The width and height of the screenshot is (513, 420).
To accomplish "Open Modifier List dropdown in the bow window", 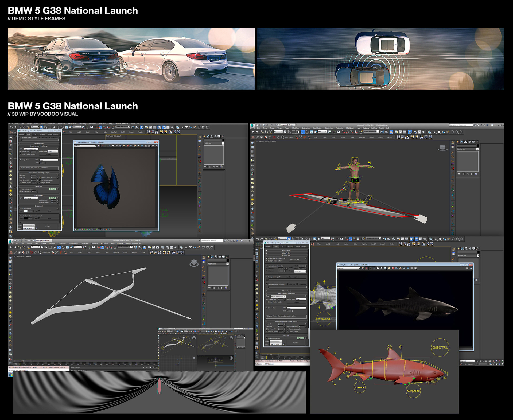I will pyautogui.click(x=218, y=264).
